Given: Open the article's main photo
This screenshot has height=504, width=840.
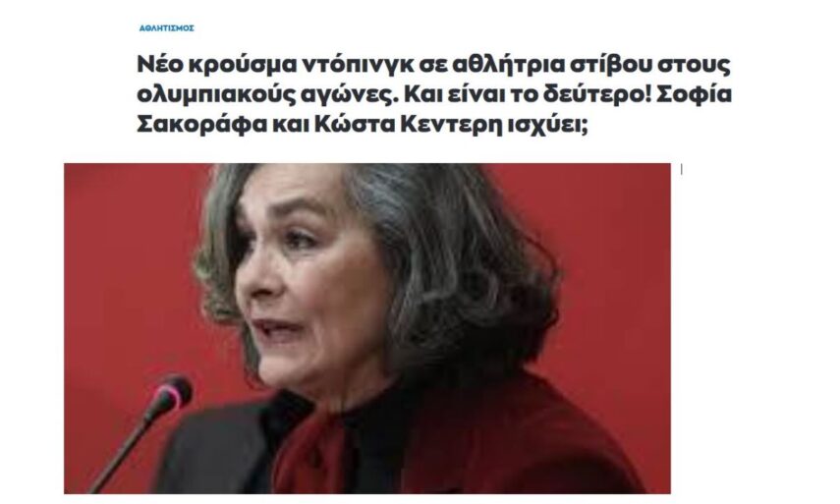Looking at the screenshot, I should [x=367, y=328].
